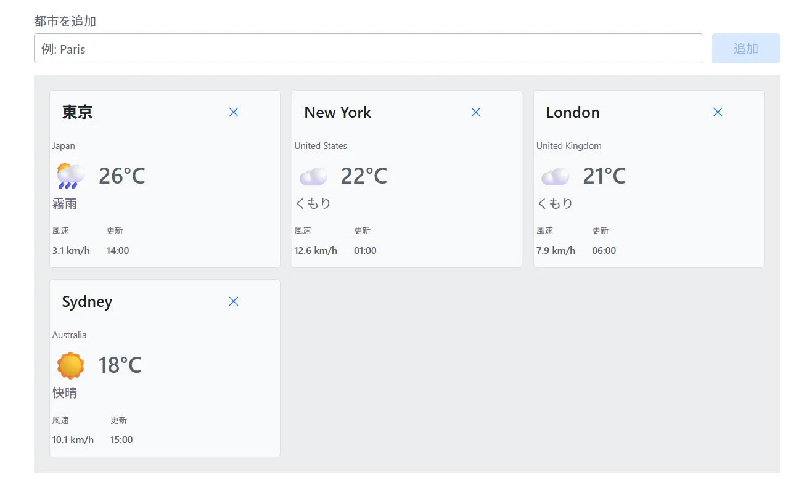Viewport: 812px width, 504px height.
Task: Click the London card title
Action: (573, 112)
